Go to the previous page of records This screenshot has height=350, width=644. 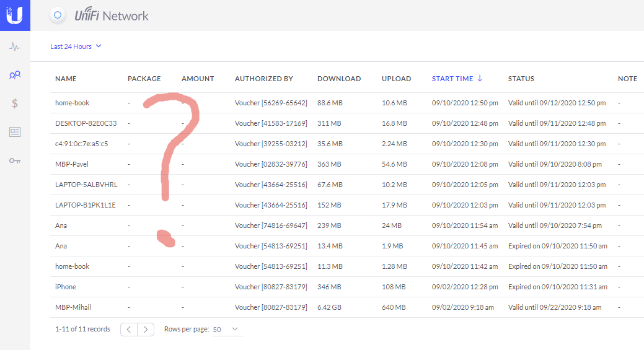128,330
